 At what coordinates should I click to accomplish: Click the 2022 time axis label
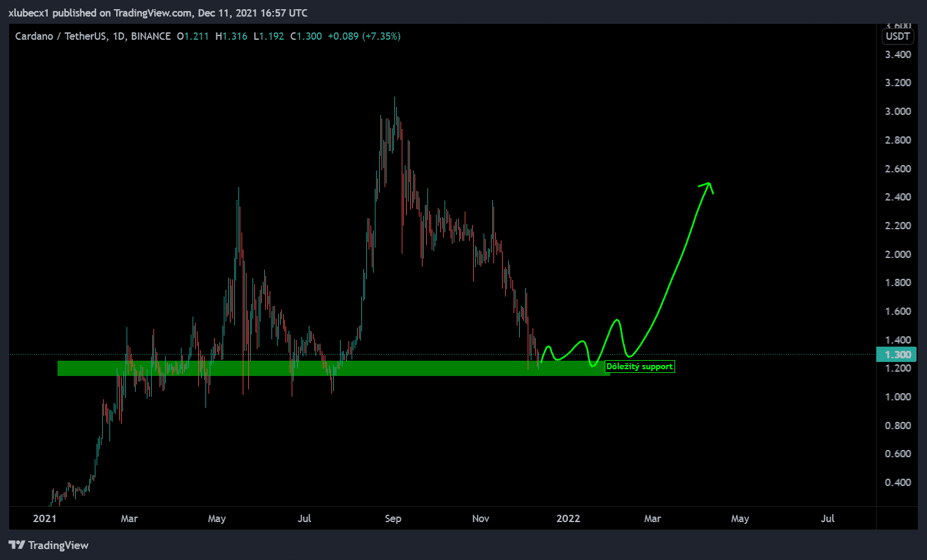(568, 518)
